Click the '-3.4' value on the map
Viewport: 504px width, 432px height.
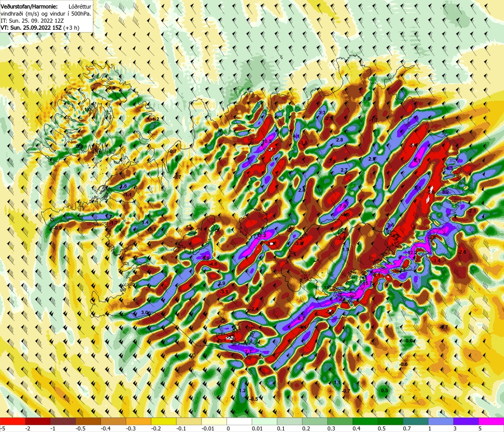436,260
